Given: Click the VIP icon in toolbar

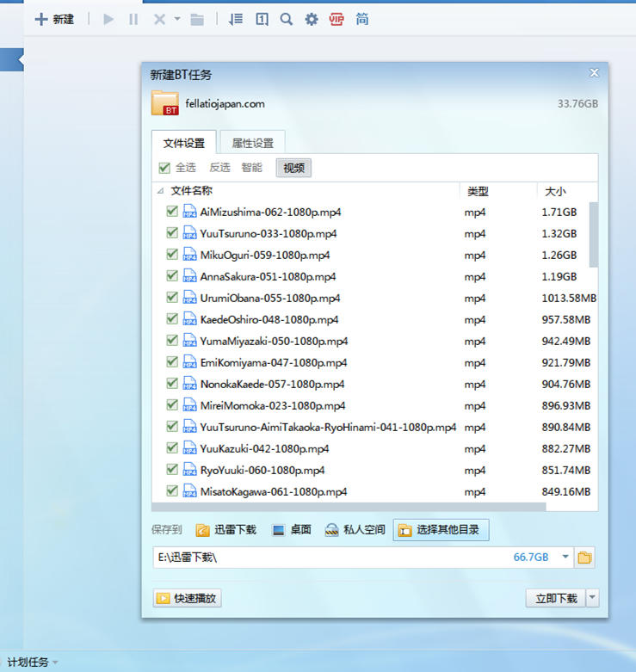Looking at the screenshot, I should (337, 19).
